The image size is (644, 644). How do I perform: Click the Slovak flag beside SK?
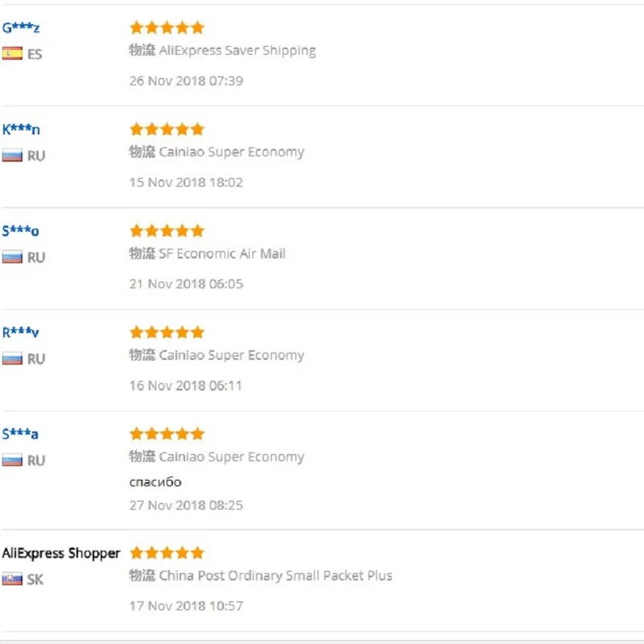coord(12,580)
